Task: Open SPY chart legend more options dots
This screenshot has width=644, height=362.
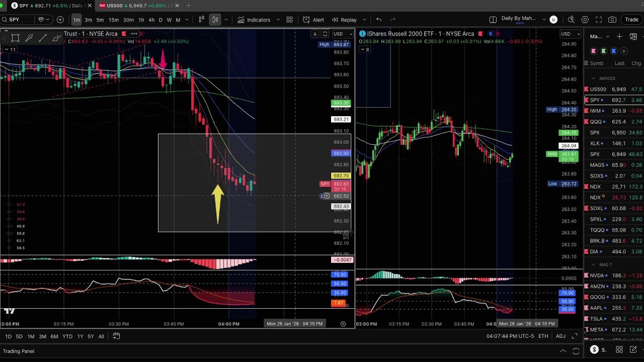Action: (x=134, y=34)
